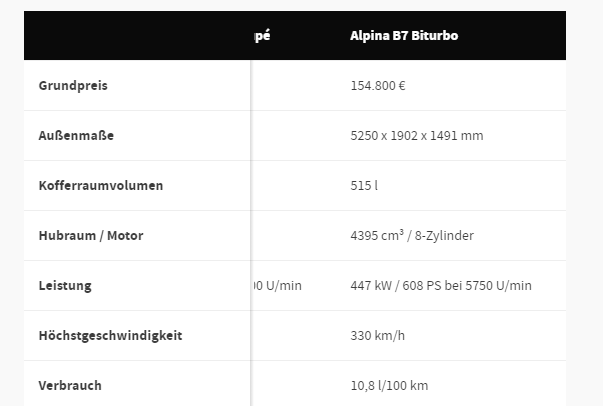Click the 5250 x 1902 x 1491 mm dimensions

pyautogui.click(x=417, y=135)
